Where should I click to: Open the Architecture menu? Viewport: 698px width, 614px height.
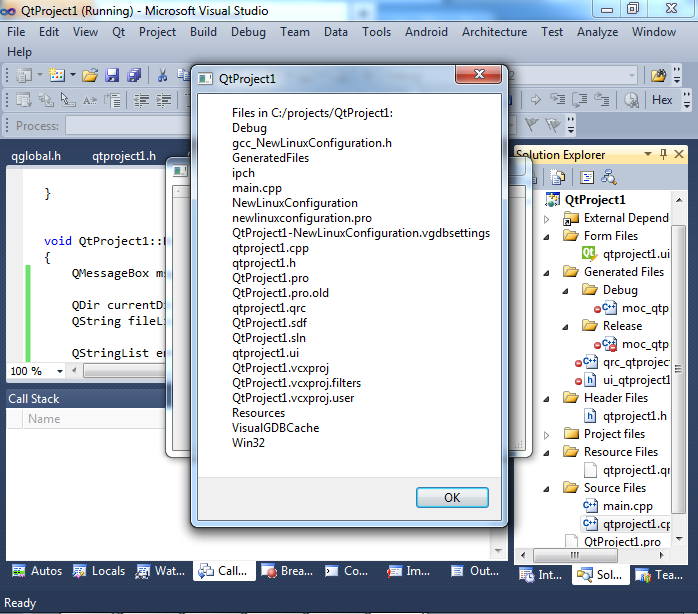[494, 32]
